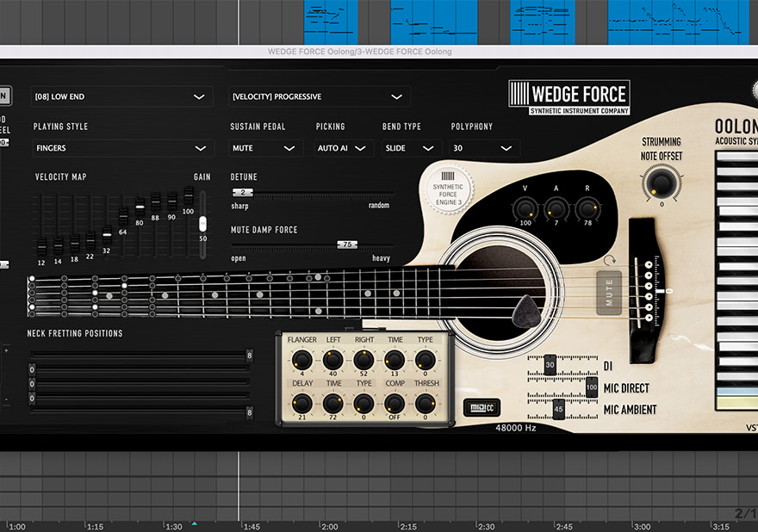Click the flanger TIME knob showing 13
Screen dimensions: 758x532
[395, 360]
